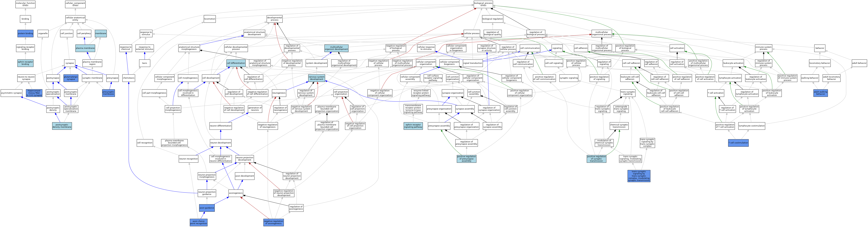Select the 'synaptic membrane' node
Image resolution: width=868 pixels, height=227 pixels.
92,78
